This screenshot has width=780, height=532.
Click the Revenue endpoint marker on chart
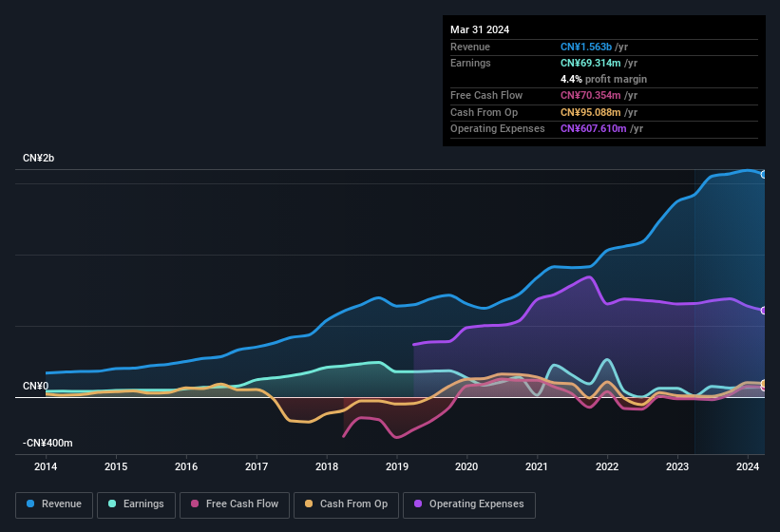click(x=764, y=175)
